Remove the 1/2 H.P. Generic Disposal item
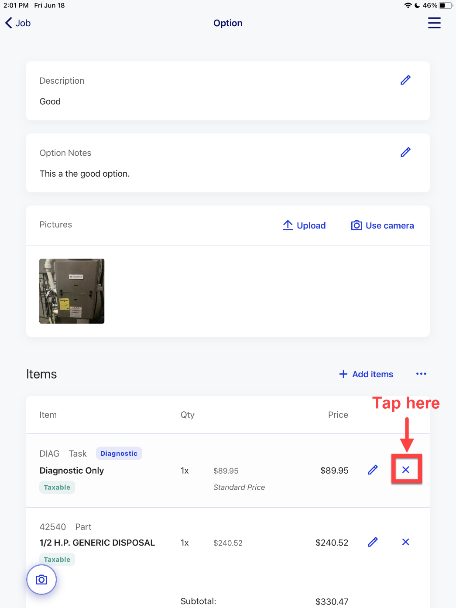Viewport: 456px width, 608px height. (x=406, y=542)
